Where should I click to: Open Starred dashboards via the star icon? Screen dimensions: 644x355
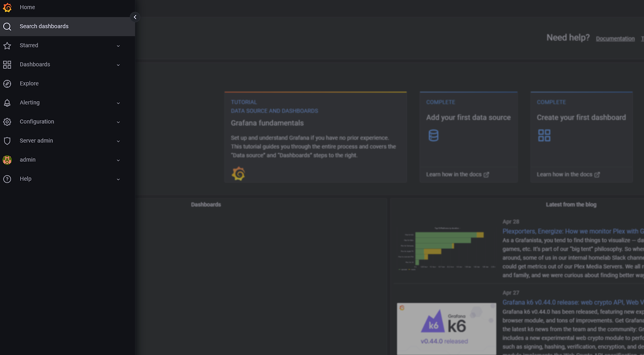click(7, 45)
